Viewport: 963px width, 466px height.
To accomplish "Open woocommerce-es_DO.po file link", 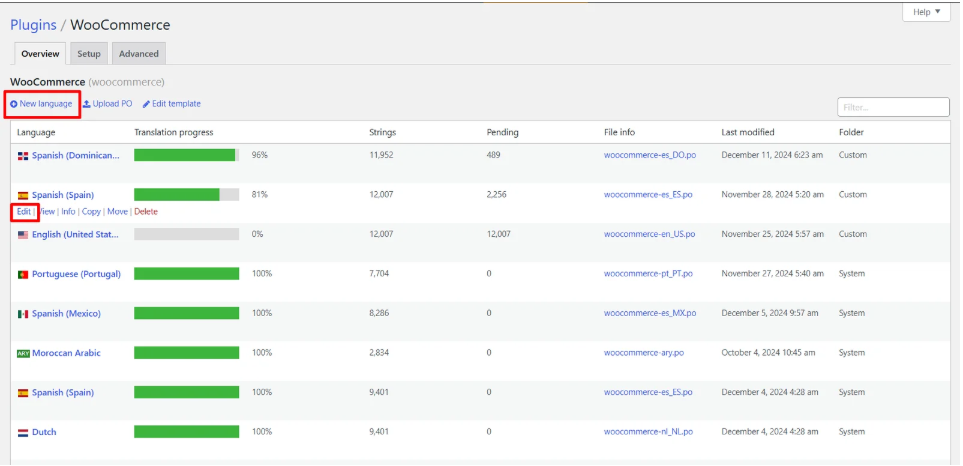I will click(x=650, y=155).
